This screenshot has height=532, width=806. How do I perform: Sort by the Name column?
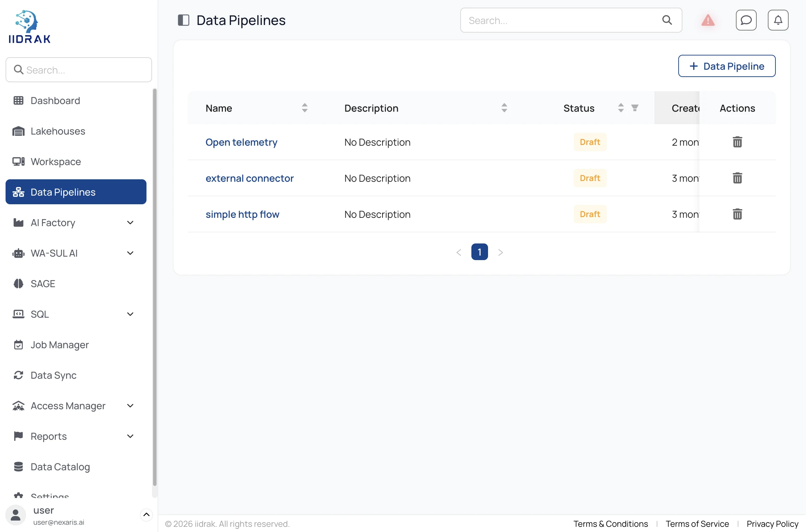pyautogui.click(x=304, y=108)
